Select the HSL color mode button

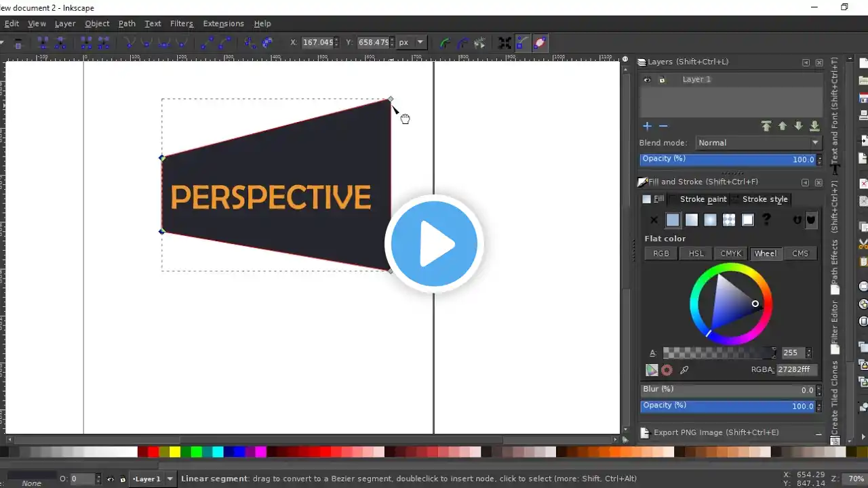click(696, 253)
